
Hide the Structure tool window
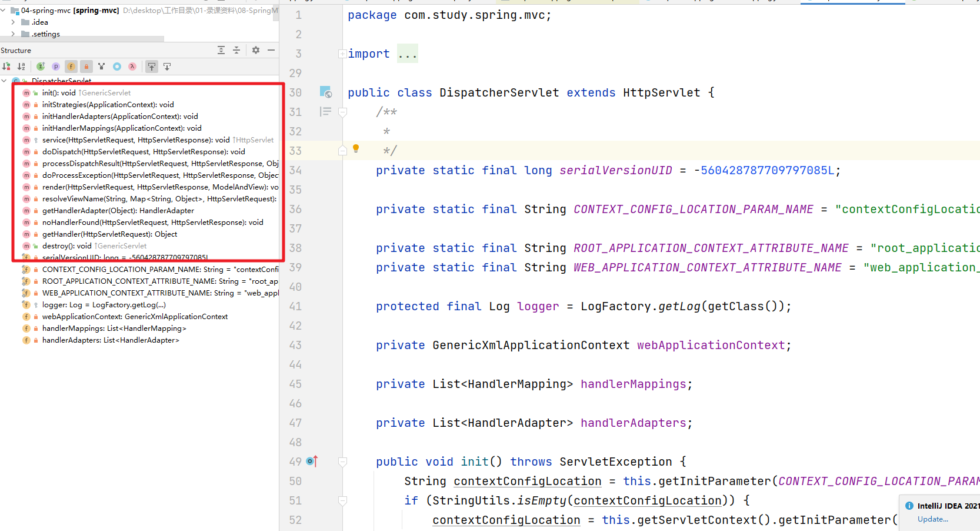[271, 50]
